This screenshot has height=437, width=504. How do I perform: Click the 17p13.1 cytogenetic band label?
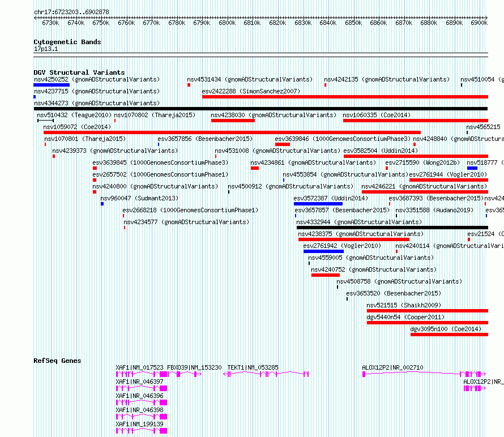46,49
